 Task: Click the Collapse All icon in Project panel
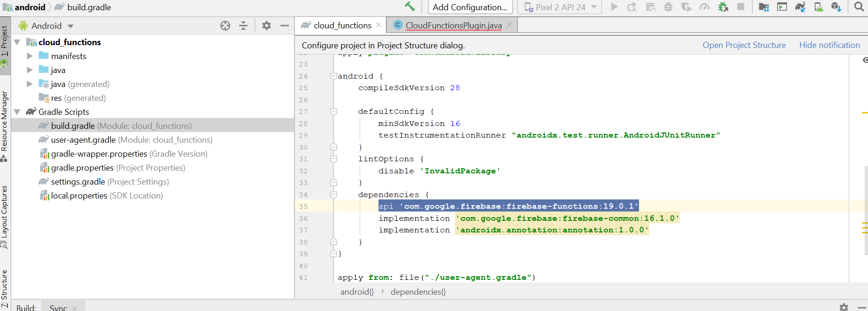click(x=243, y=26)
